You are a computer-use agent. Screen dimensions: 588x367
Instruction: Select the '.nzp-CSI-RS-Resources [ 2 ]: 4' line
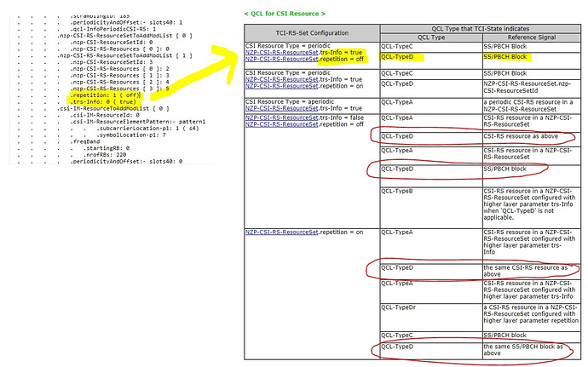click(x=119, y=82)
